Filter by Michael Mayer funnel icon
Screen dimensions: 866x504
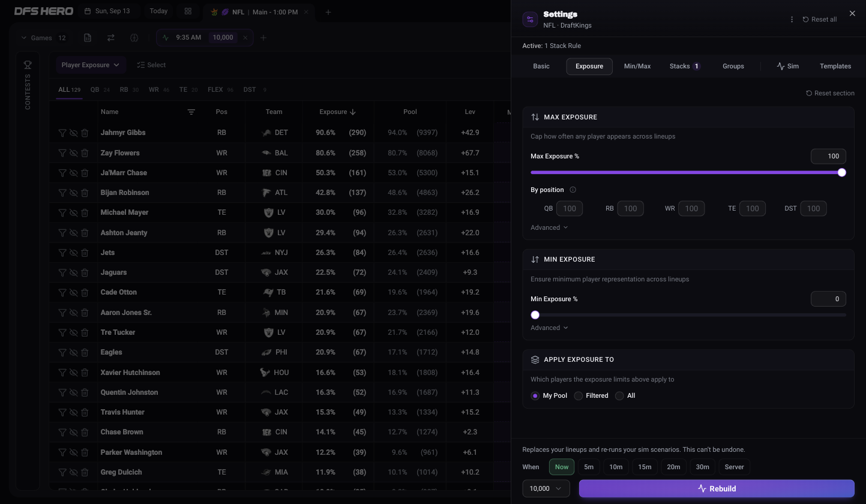pyautogui.click(x=62, y=212)
